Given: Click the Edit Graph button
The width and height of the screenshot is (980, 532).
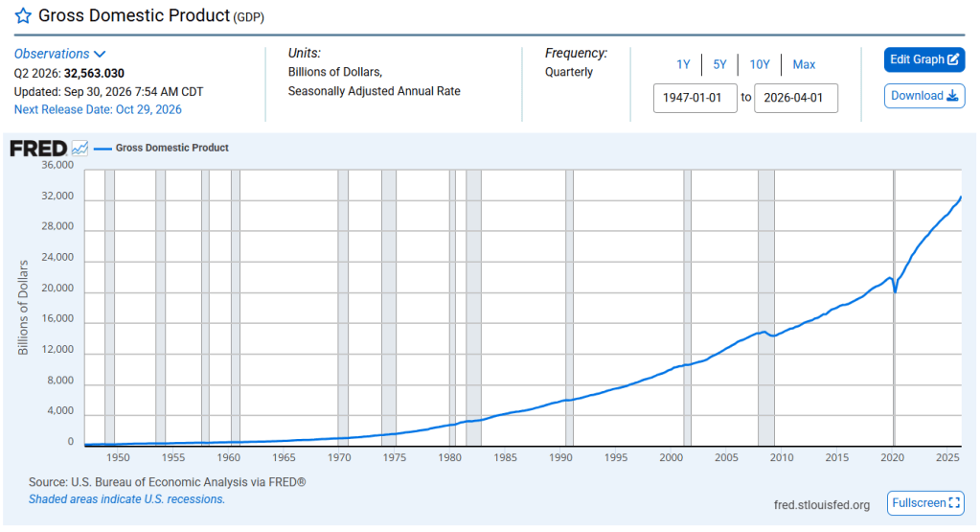Looking at the screenshot, I should [924, 59].
